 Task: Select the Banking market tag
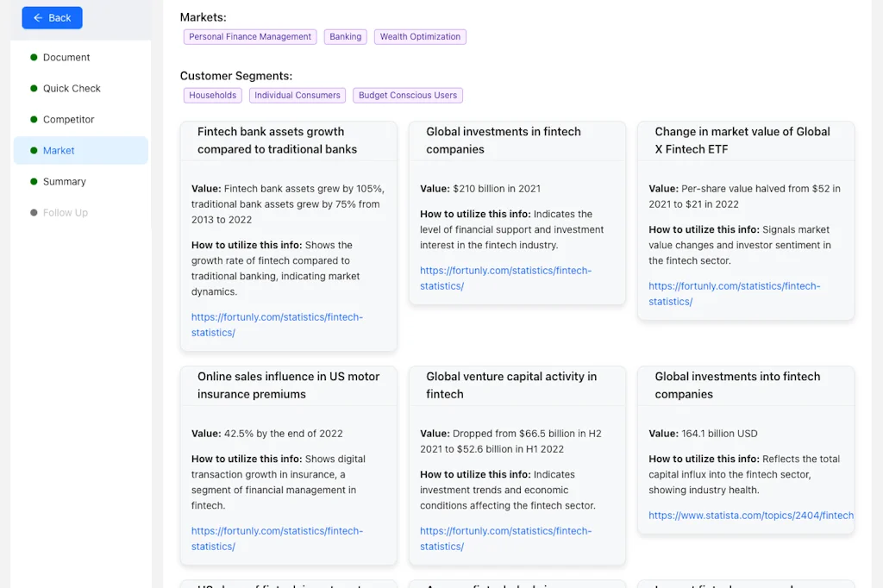pyautogui.click(x=345, y=37)
